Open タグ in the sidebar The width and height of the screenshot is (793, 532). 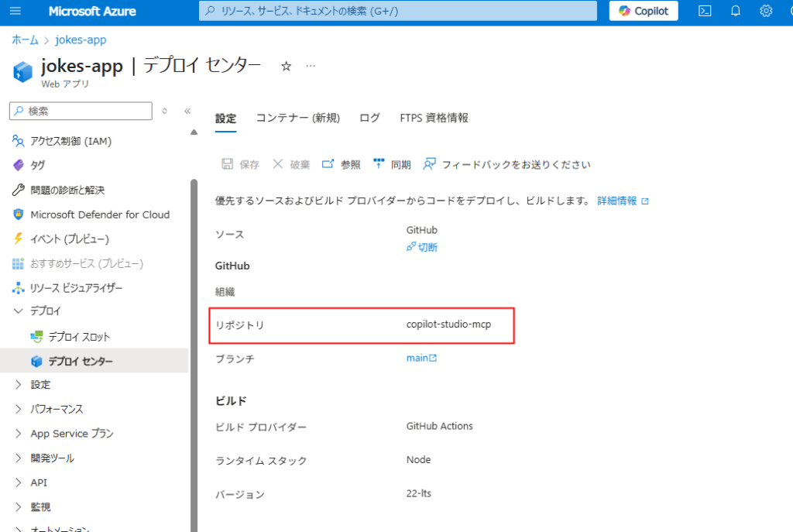29,165
